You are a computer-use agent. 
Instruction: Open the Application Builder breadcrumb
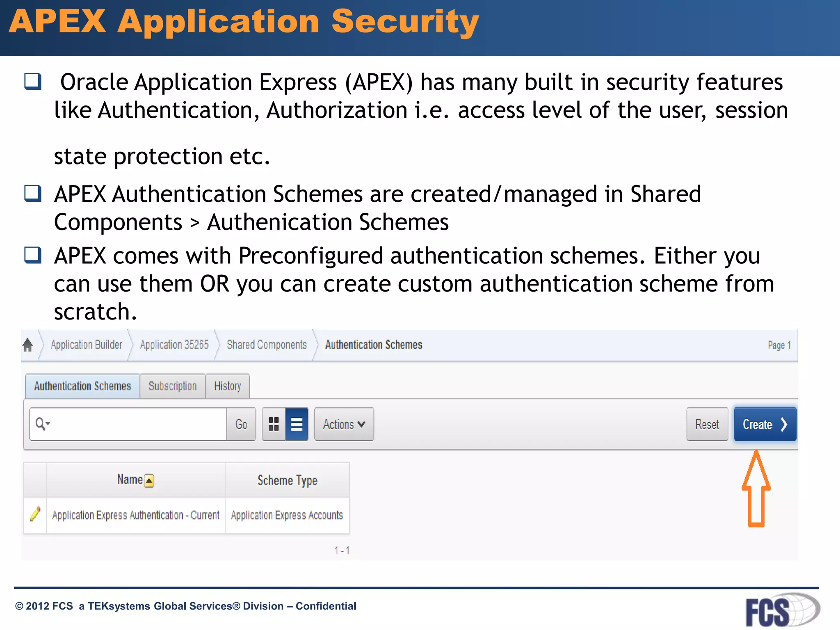click(x=86, y=345)
